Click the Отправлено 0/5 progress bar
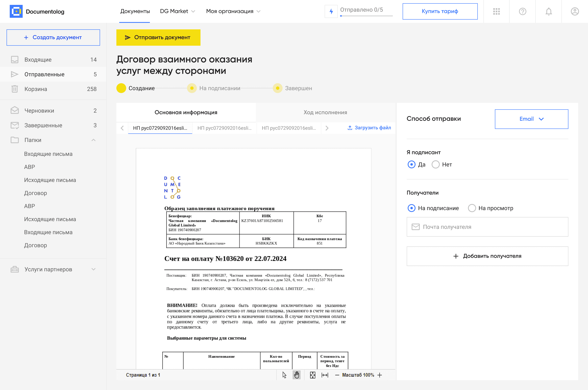This screenshot has height=390, width=588. click(366, 16)
